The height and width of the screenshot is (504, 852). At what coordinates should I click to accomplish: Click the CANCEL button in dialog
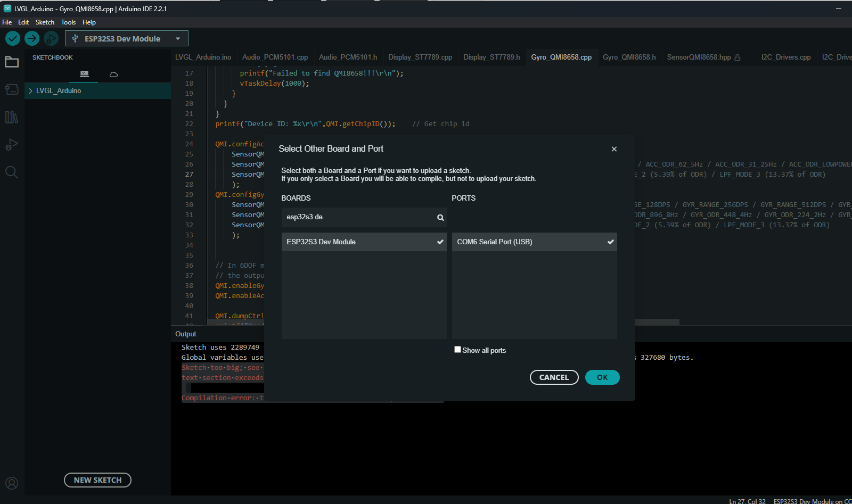pyautogui.click(x=554, y=377)
